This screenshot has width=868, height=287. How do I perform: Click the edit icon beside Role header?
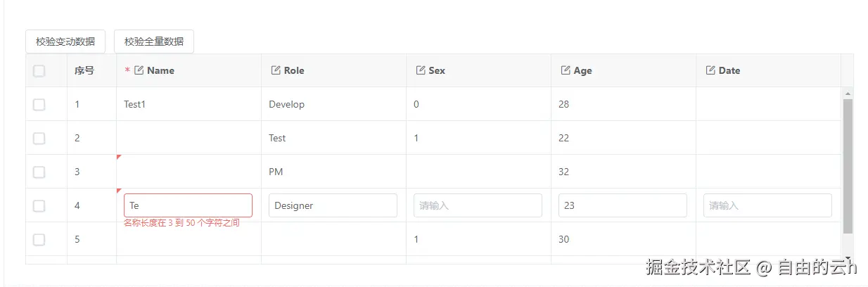coord(276,70)
